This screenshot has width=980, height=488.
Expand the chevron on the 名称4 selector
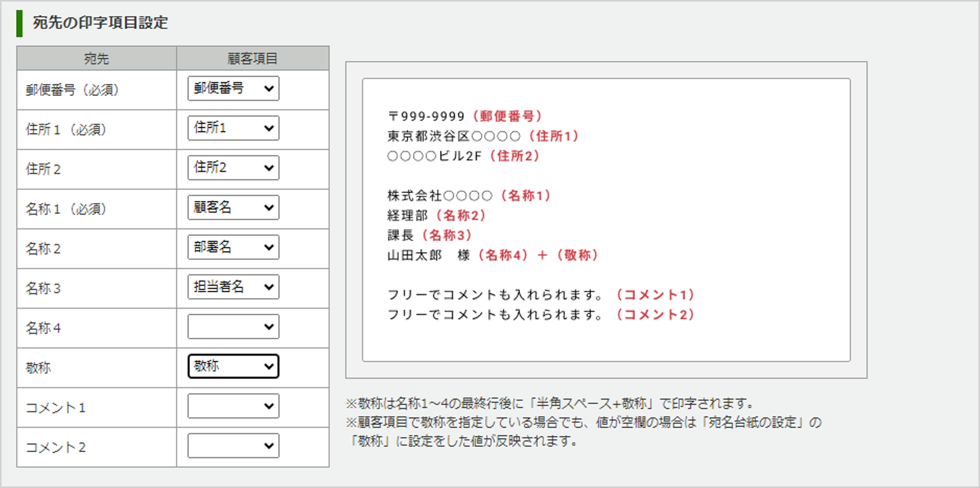click(269, 326)
